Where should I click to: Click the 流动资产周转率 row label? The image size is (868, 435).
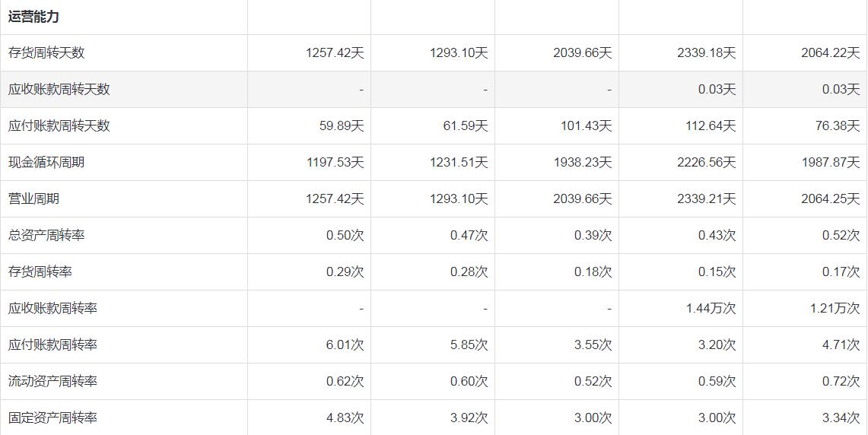click(x=53, y=381)
